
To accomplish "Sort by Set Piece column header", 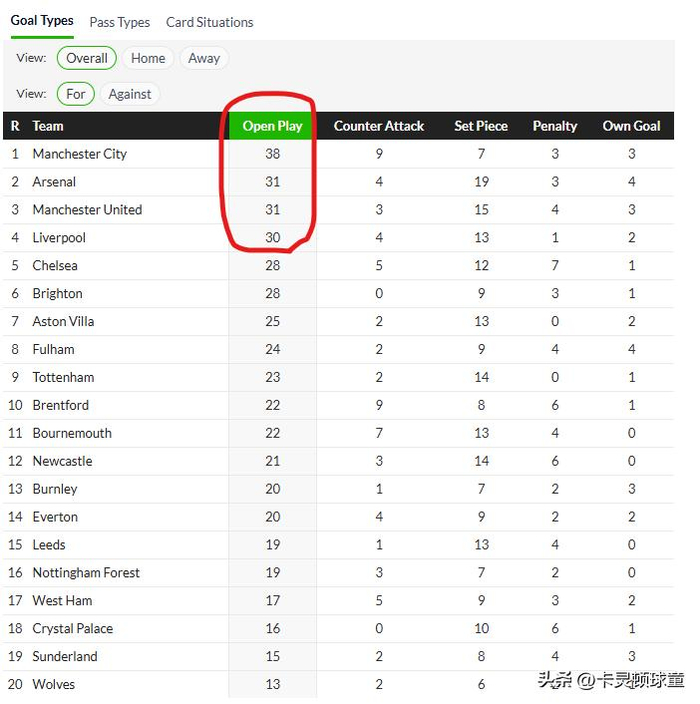I will [481, 126].
